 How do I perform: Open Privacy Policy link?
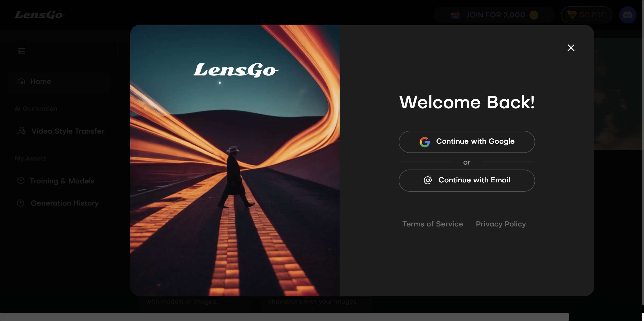[501, 224]
